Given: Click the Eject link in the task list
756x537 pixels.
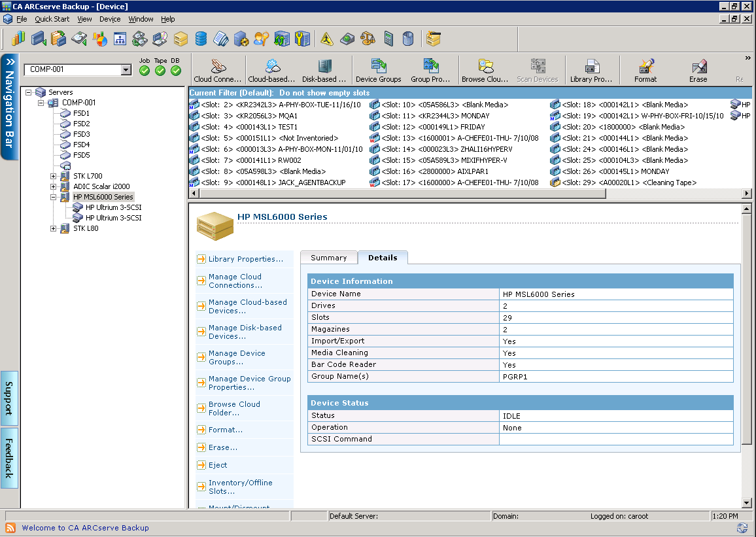Looking at the screenshot, I should pyautogui.click(x=217, y=466).
